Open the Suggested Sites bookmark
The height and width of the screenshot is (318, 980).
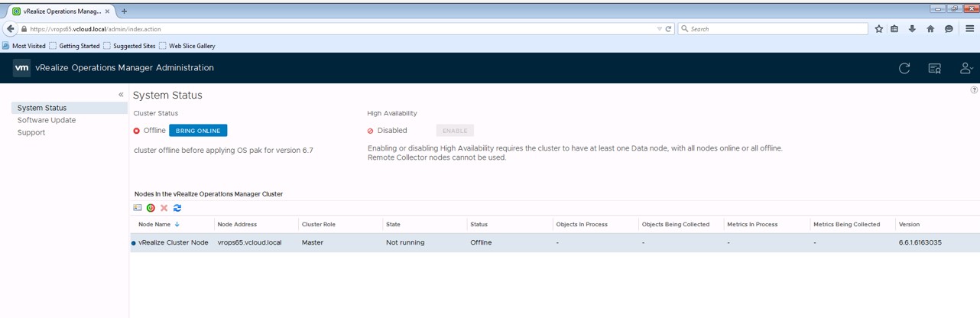[x=128, y=46]
